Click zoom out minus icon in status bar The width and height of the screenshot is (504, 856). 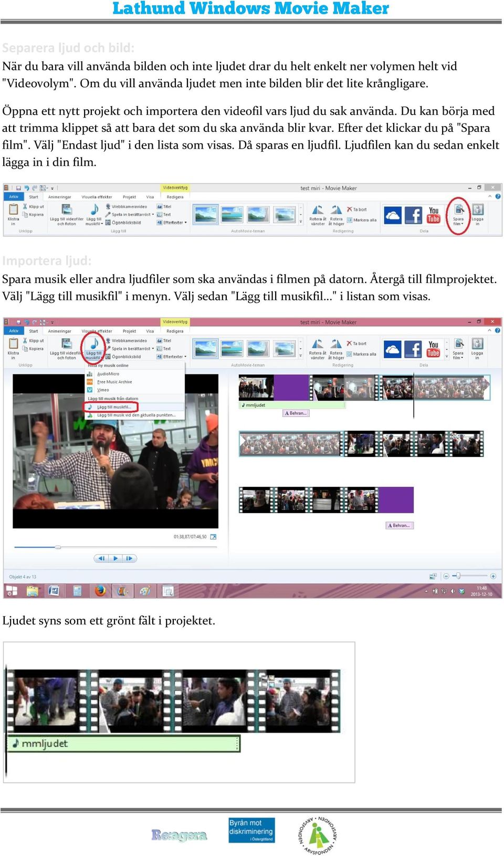point(446,576)
